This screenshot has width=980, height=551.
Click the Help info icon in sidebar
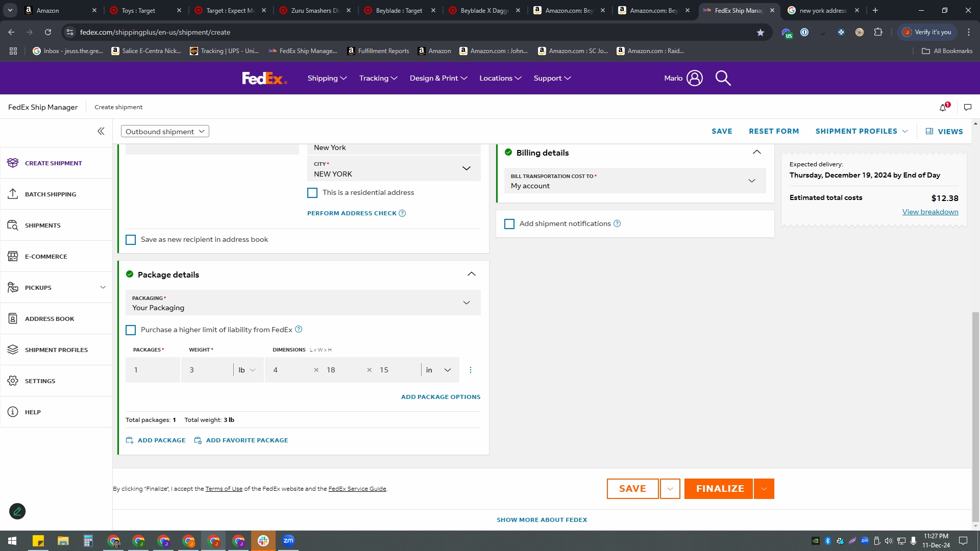pos(13,412)
